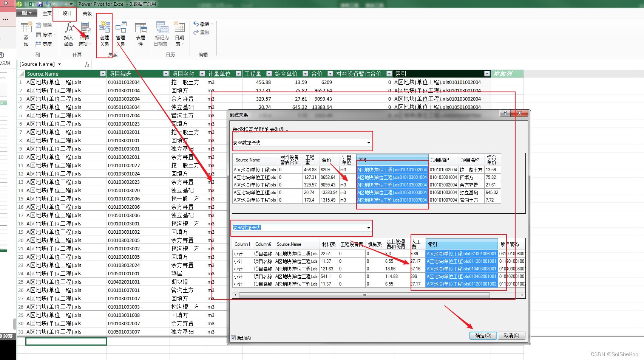
Task: Select 索引 column header in lower preview table
Action: pyautogui.click(x=462, y=244)
